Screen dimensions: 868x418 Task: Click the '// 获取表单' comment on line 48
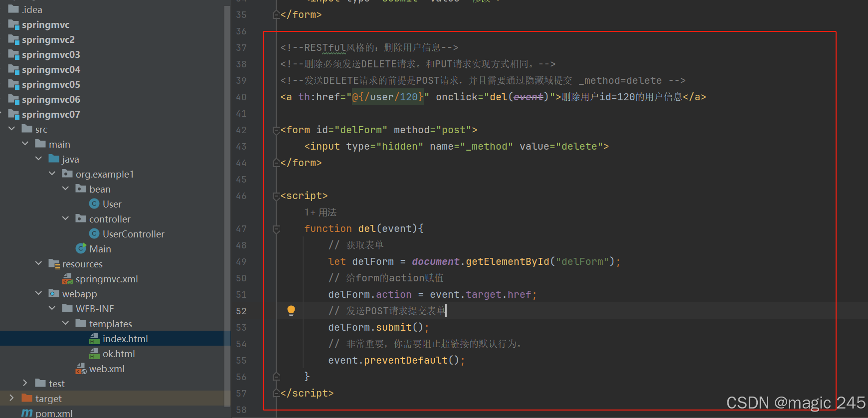[x=356, y=245]
